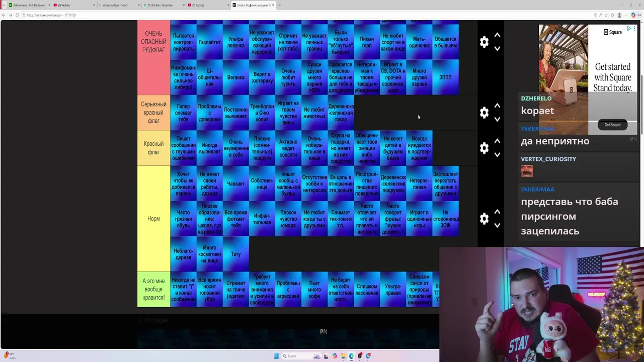Click the AdChoices icon on the Square ad

click(629, 29)
